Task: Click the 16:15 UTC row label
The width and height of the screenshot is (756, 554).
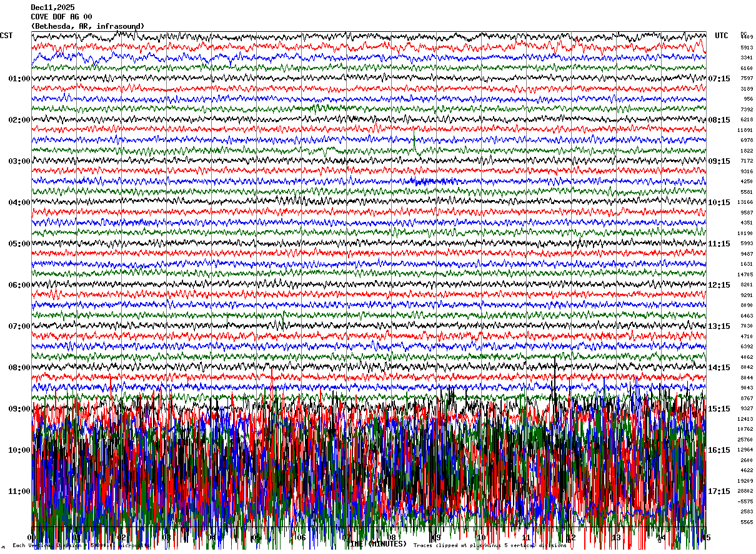Action: tap(719, 450)
